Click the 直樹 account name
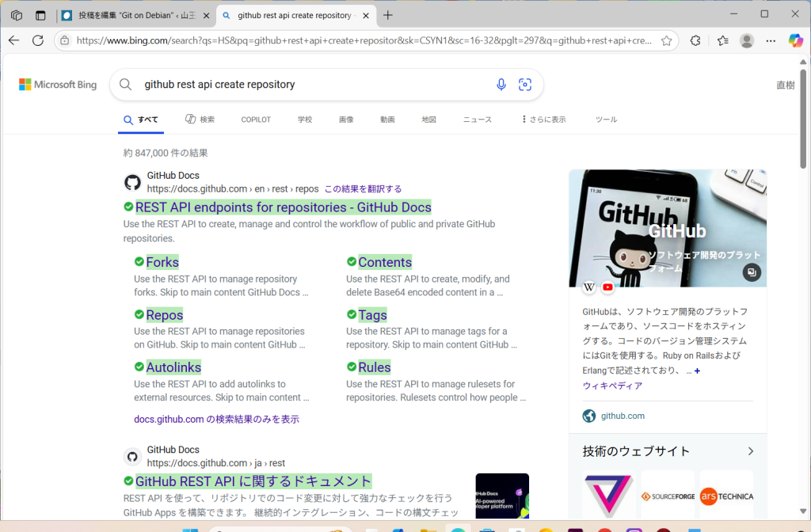This screenshot has width=811, height=532. [785, 85]
